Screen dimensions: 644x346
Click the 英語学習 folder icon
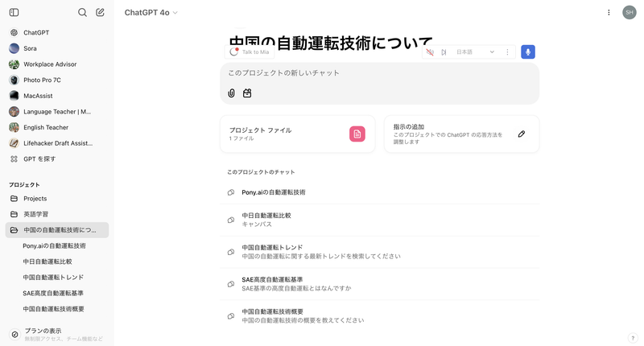pyautogui.click(x=14, y=214)
